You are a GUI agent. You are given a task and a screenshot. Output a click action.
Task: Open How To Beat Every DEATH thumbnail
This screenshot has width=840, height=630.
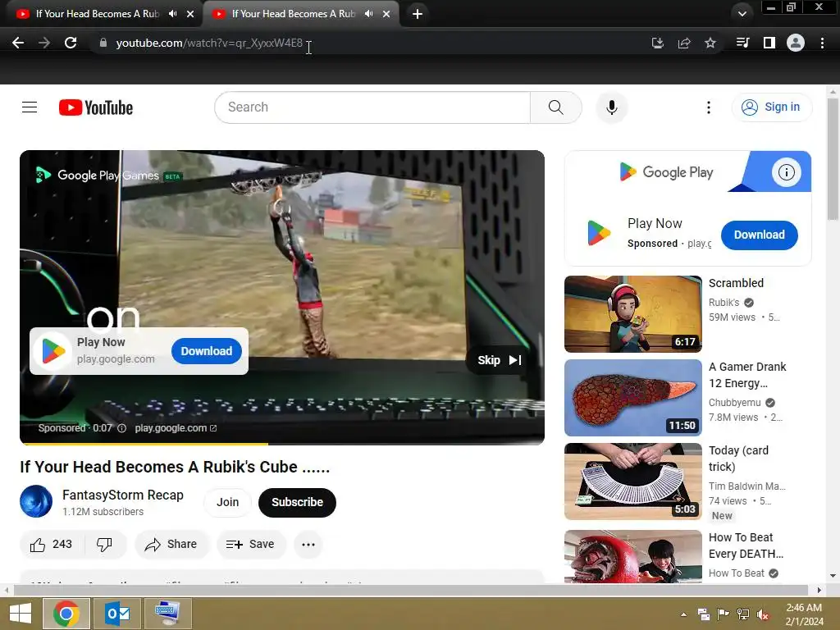point(632,556)
